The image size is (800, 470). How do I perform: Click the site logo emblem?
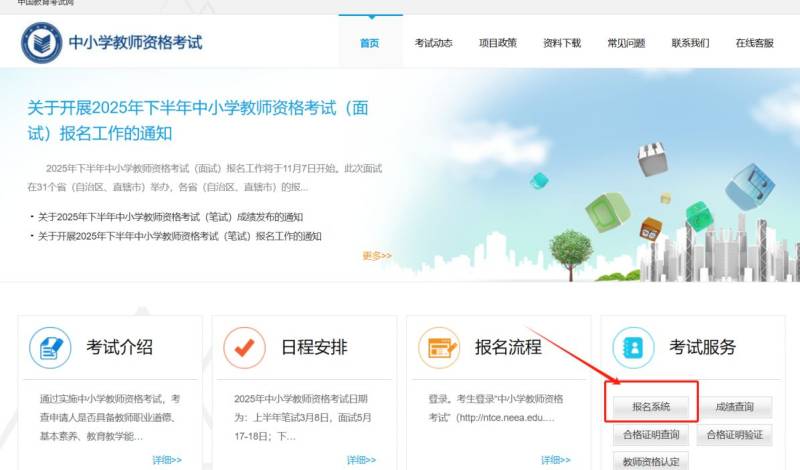click(42, 43)
